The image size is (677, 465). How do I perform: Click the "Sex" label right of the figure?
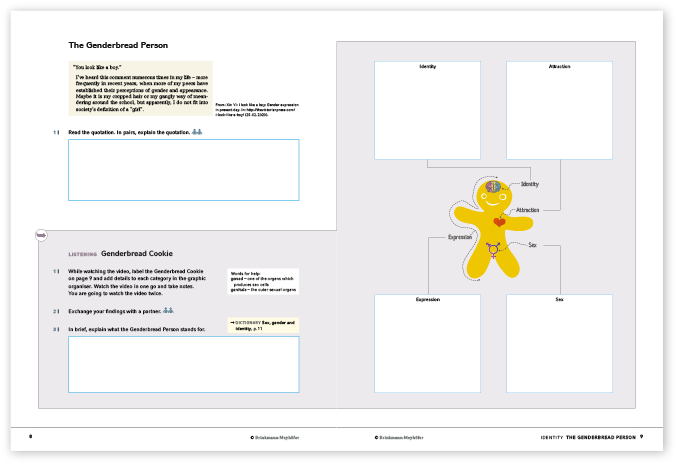(532, 245)
